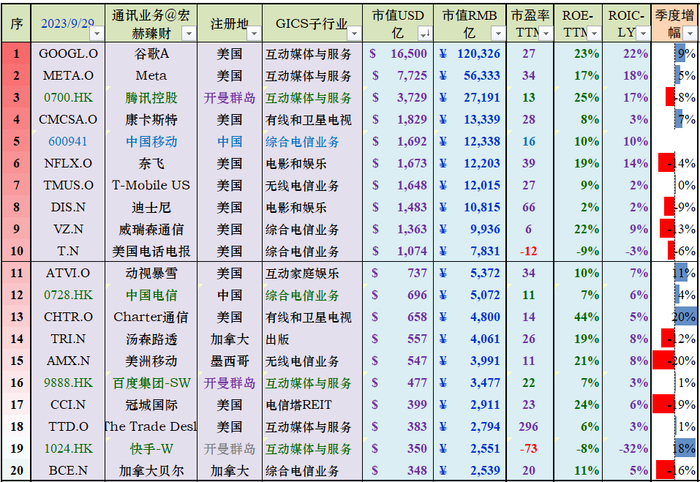This screenshot has width=700, height=482.
Task: Select ticker cell 9888.HK
Action: pos(68,382)
